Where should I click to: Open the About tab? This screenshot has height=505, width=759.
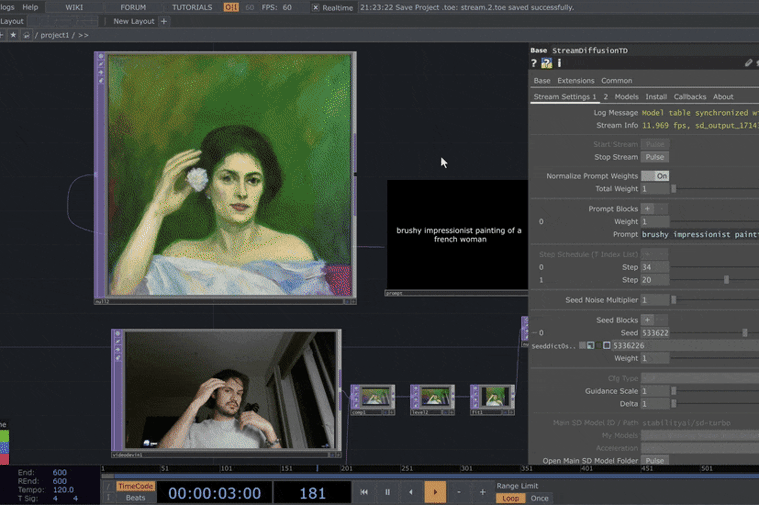coord(723,97)
